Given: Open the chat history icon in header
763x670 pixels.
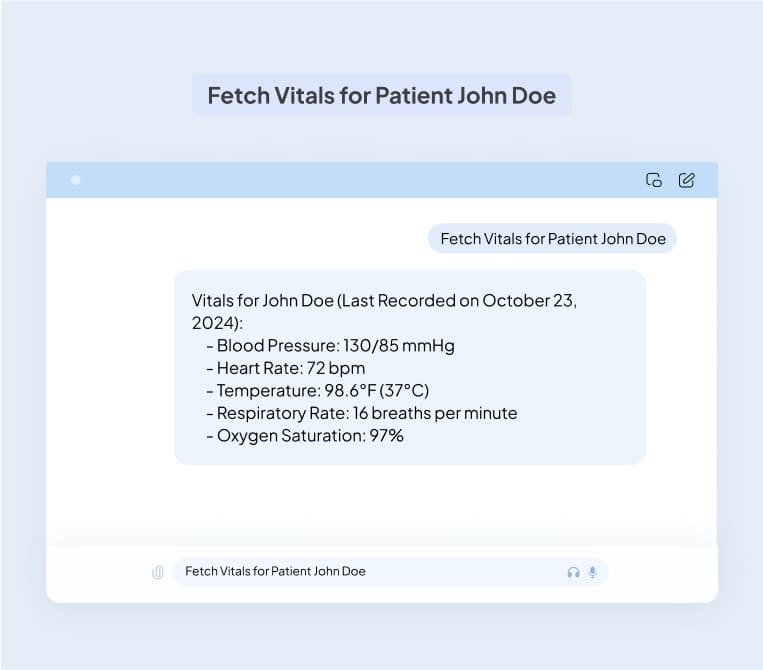Looking at the screenshot, I should click(654, 180).
